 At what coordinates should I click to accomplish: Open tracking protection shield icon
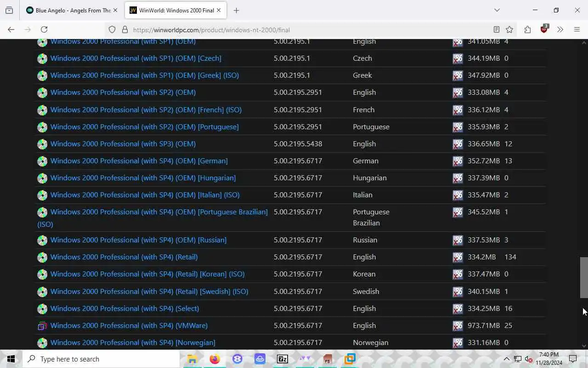112,29
